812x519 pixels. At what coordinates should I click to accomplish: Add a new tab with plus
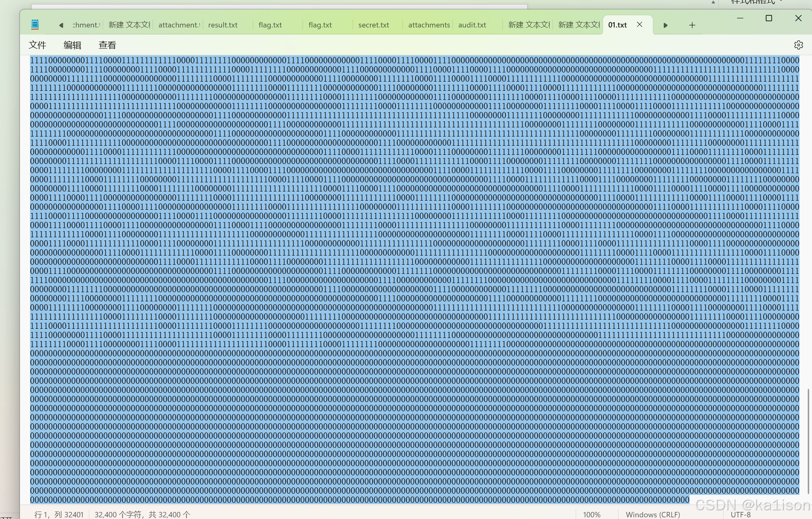tap(692, 25)
